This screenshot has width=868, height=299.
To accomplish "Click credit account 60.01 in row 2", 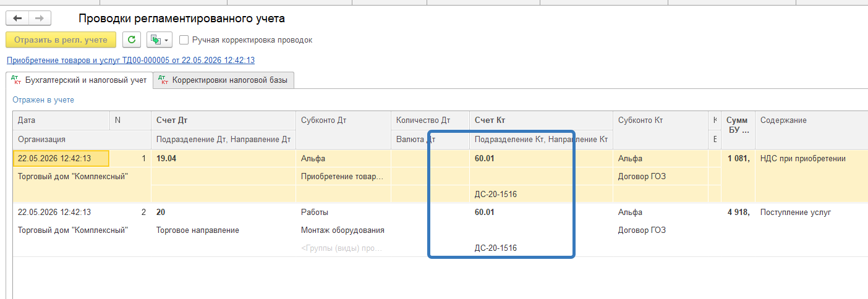I will coord(541,212).
